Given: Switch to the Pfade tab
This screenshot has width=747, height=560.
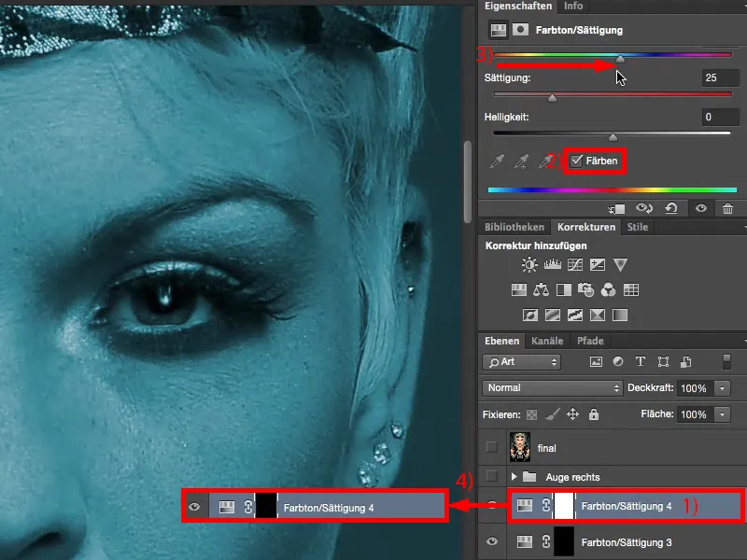Looking at the screenshot, I should pyautogui.click(x=590, y=341).
